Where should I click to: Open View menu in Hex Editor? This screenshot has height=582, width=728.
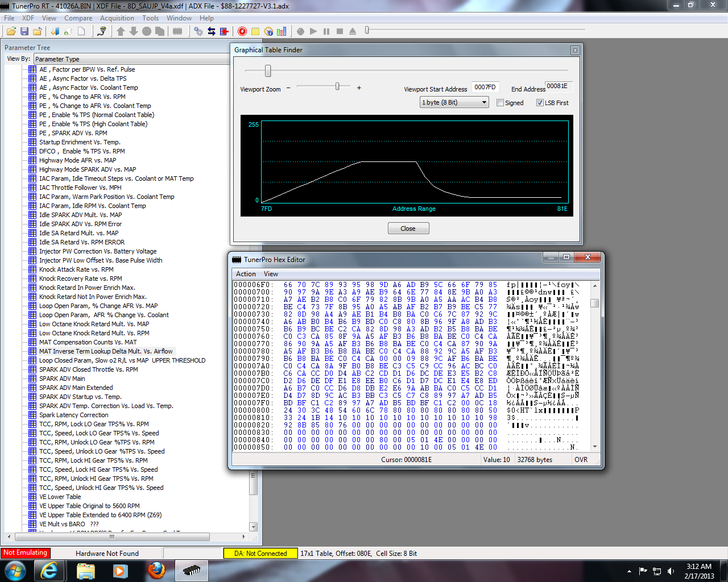(271, 274)
